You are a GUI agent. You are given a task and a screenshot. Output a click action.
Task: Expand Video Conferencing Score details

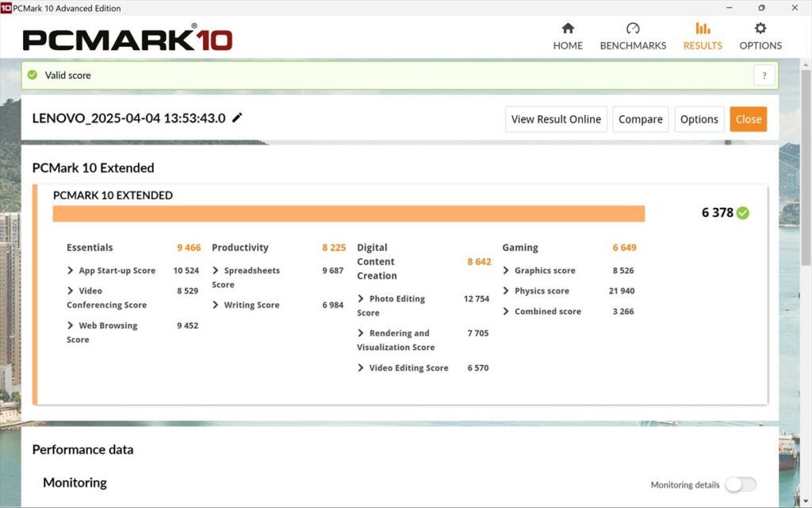70,291
